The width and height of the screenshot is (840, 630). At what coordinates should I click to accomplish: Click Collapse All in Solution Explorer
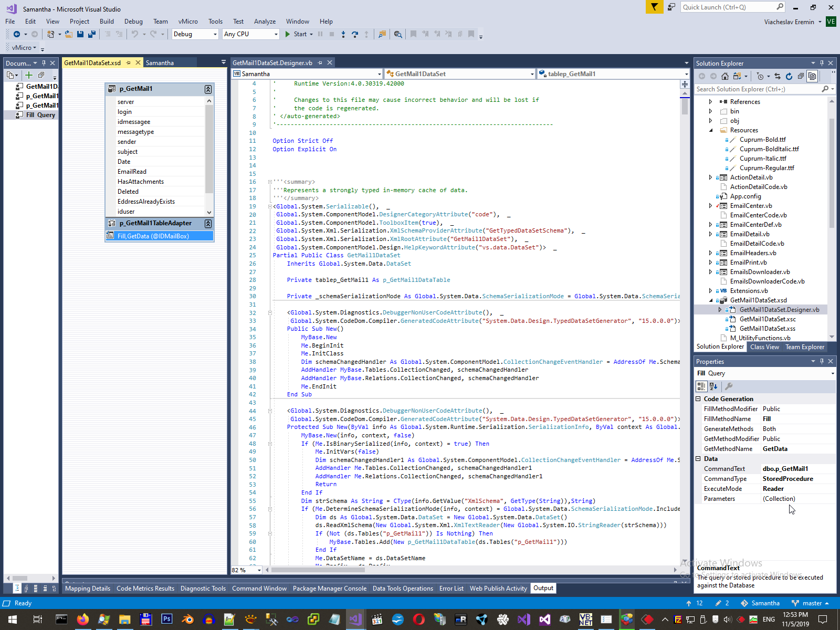click(x=801, y=76)
